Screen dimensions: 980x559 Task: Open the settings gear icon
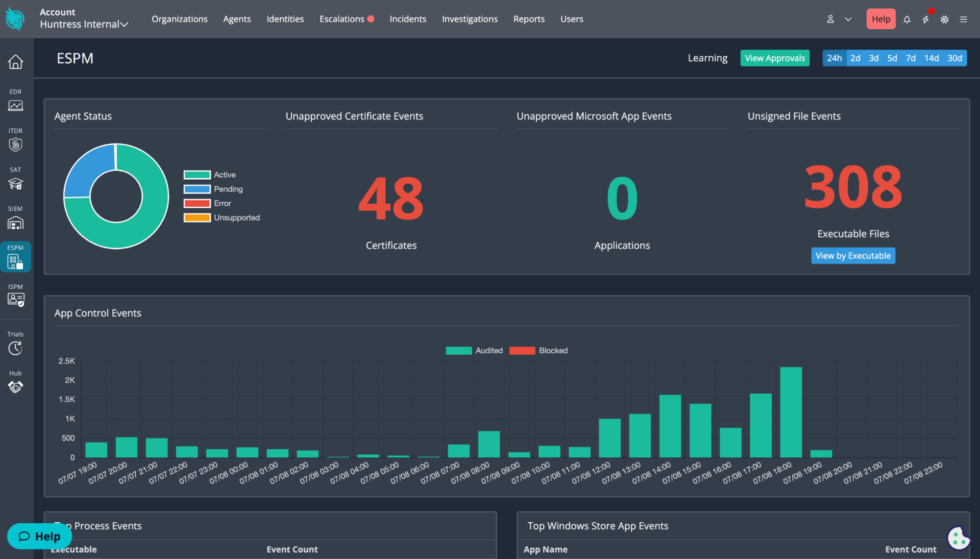tap(944, 19)
